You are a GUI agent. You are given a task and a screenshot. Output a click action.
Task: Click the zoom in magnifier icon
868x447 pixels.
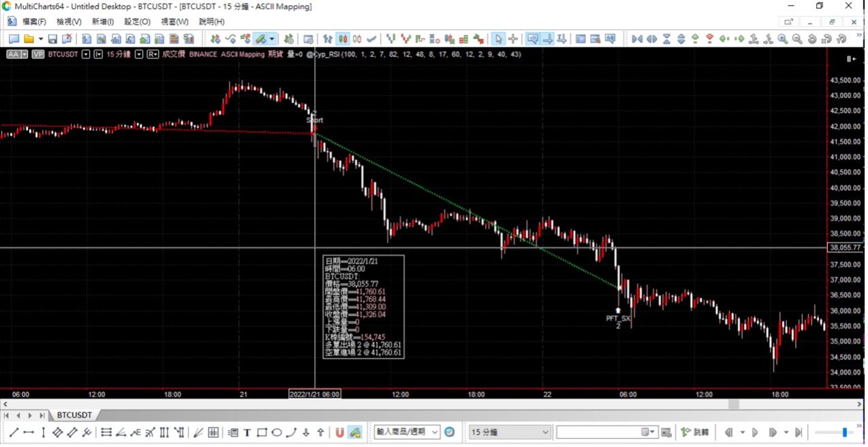[x=782, y=39]
